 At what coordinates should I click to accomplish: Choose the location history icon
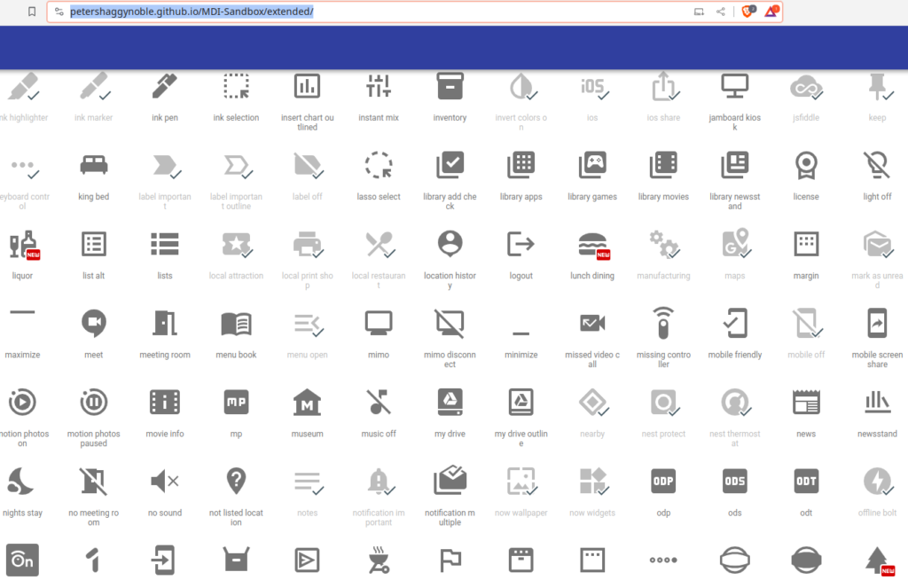tap(450, 244)
